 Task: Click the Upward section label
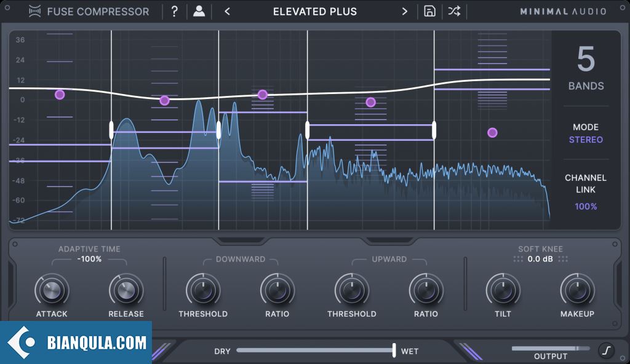pos(389,259)
